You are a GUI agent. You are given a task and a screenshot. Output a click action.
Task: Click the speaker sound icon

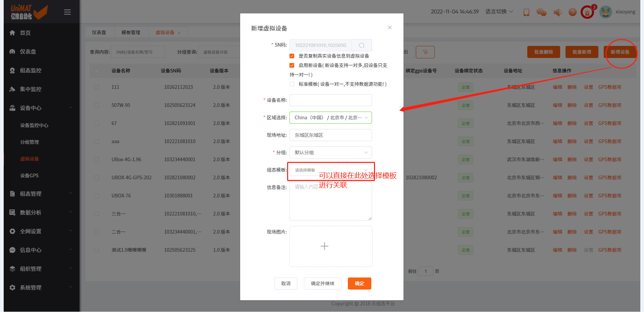tap(557, 12)
